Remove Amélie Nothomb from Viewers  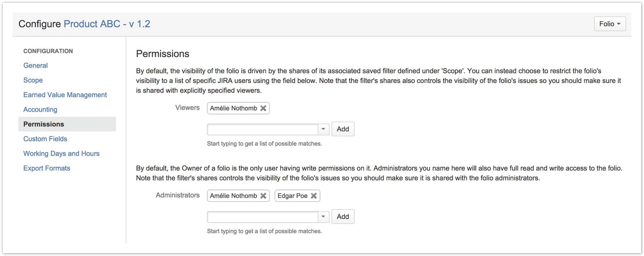click(x=263, y=108)
